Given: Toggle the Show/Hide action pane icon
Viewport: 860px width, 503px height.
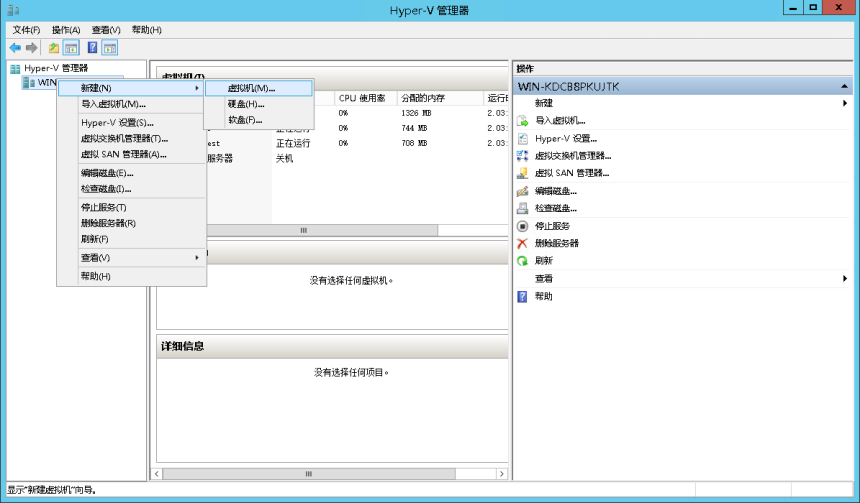Looking at the screenshot, I should click(x=110, y=48).
